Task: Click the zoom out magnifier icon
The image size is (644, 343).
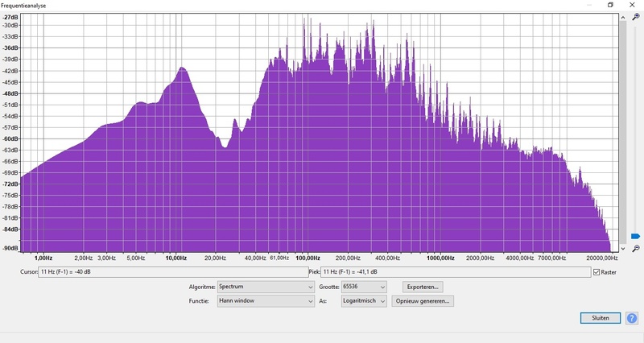Action: coord(635,249)
